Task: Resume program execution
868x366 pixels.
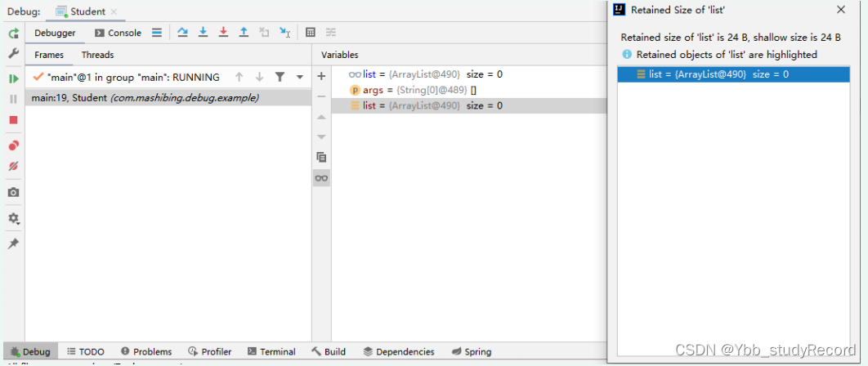Action: click(13, 78)
